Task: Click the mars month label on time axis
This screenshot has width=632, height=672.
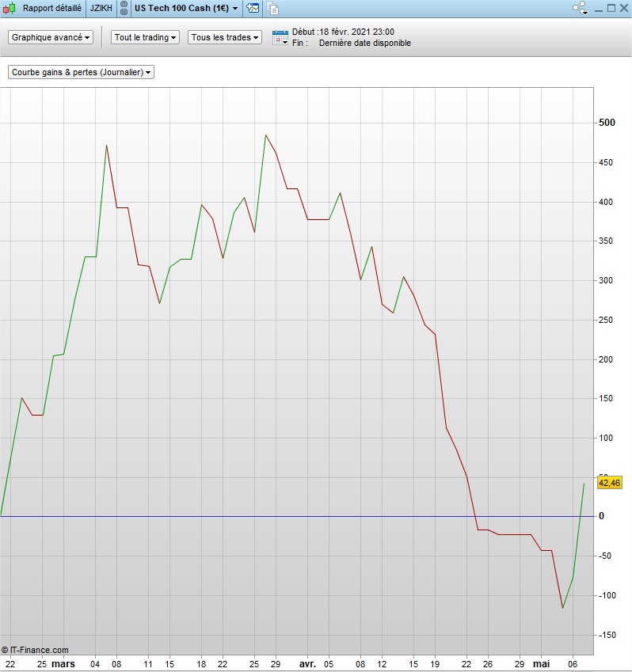Action: coord(63,664)
